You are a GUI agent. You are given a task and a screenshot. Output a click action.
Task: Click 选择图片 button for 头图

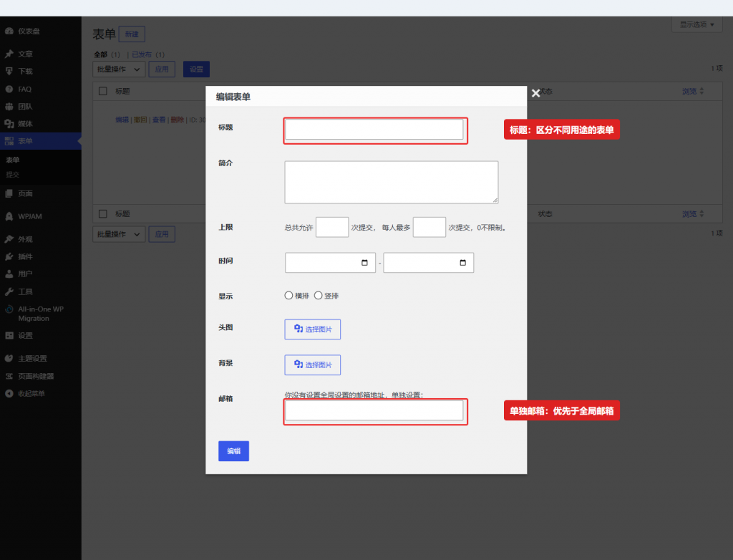point(313,329)
